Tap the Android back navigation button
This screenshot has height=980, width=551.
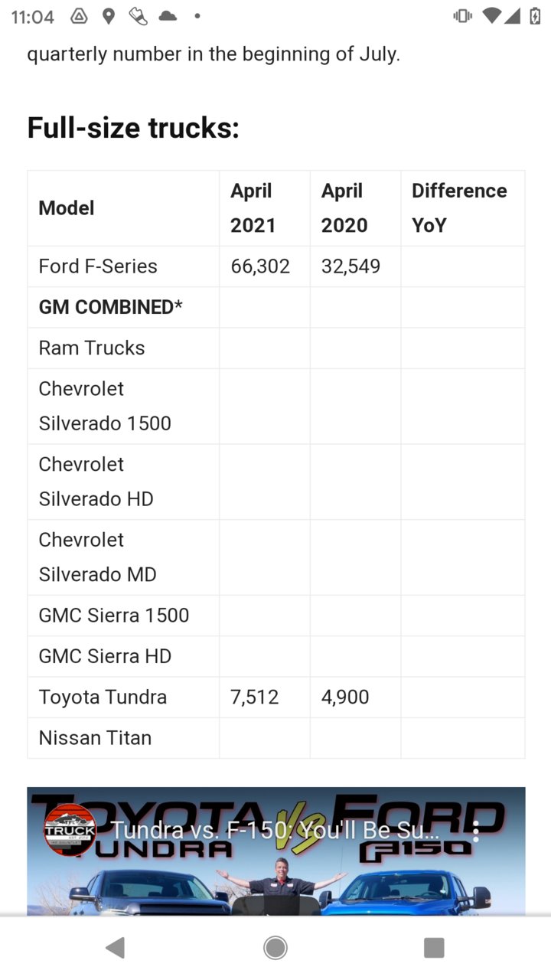tap(116, 948)
